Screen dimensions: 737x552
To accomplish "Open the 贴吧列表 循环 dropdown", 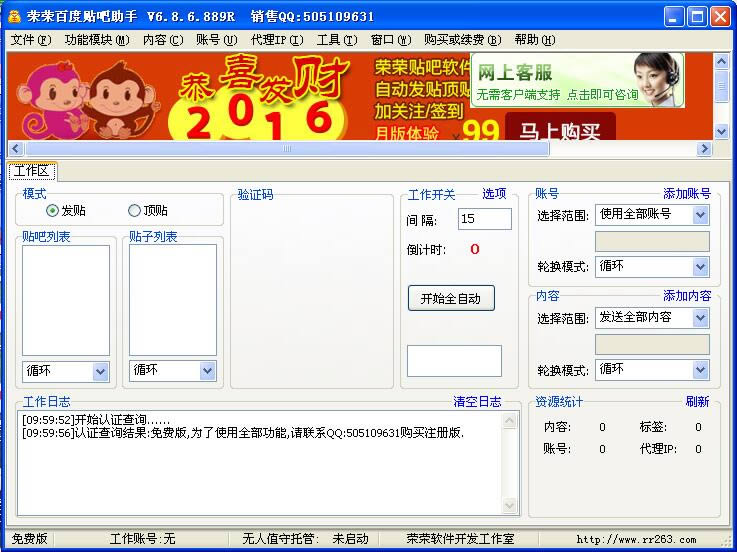I will pos(100,371).
